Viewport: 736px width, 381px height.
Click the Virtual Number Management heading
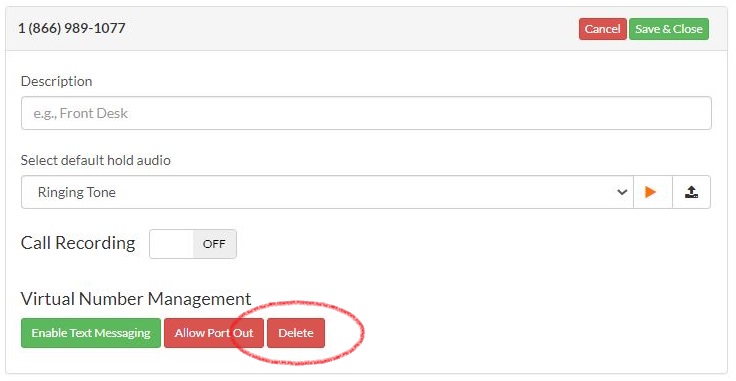136,299
